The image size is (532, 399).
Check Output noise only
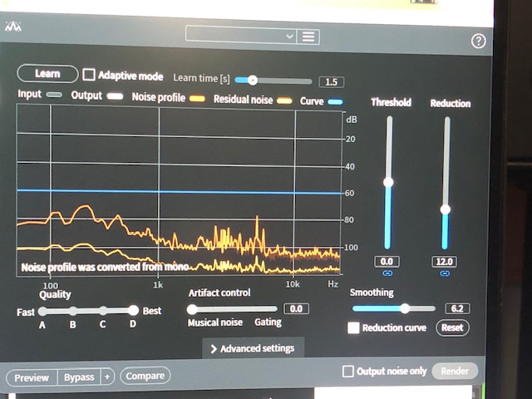(x=347, y=372)
